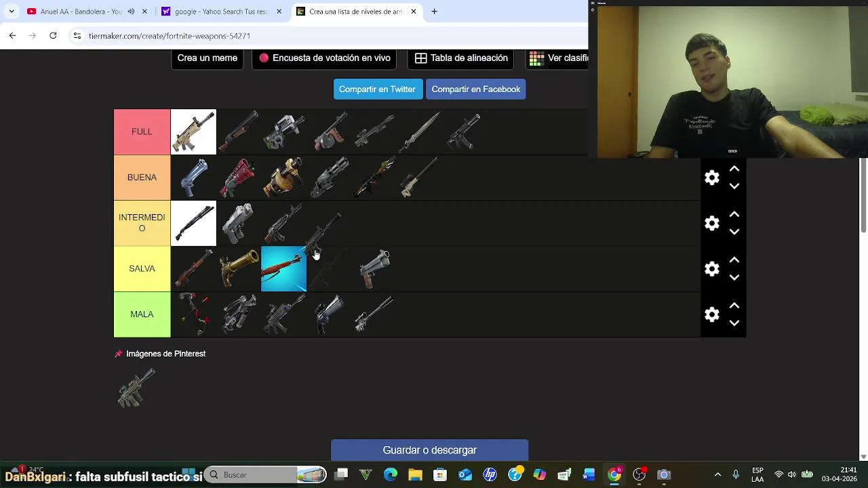Click the green MALA tier label
The image size is (868, 488).
coord(142,314)
